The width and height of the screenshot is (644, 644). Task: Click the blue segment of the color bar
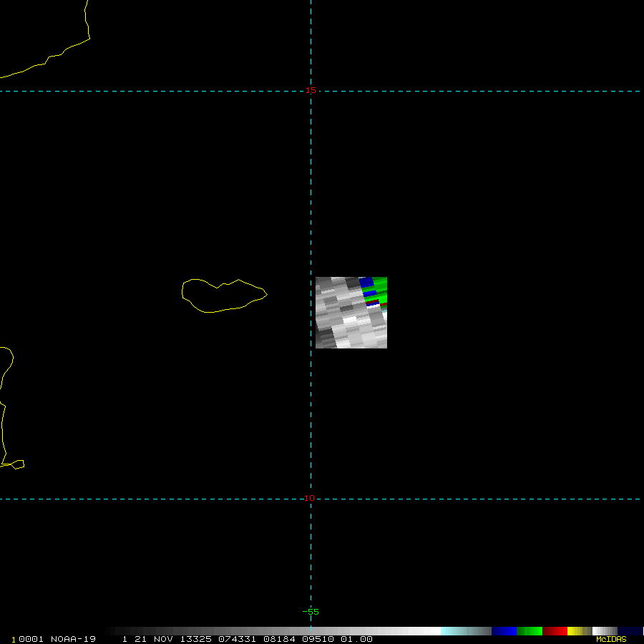[504, 631]
